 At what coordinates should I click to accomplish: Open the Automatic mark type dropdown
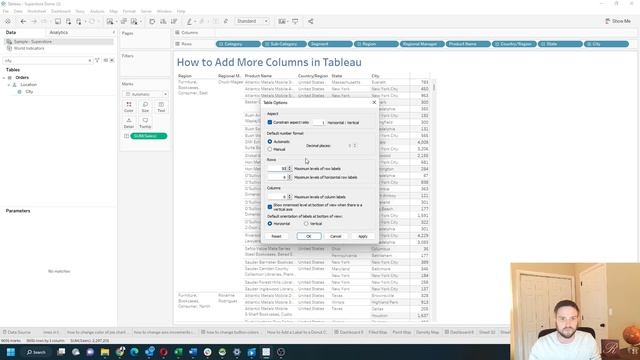click(145, 94)
